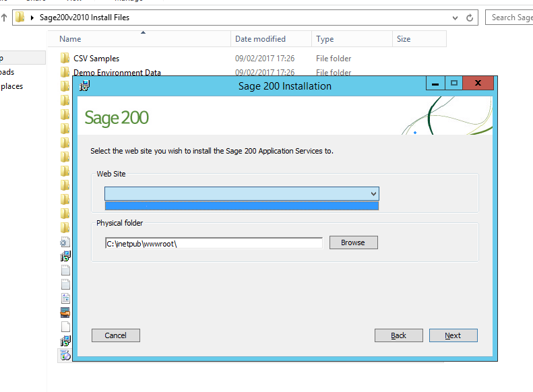Click the folder icon in the address bar
Screen dimensions: 533x392
pos(20,17)
